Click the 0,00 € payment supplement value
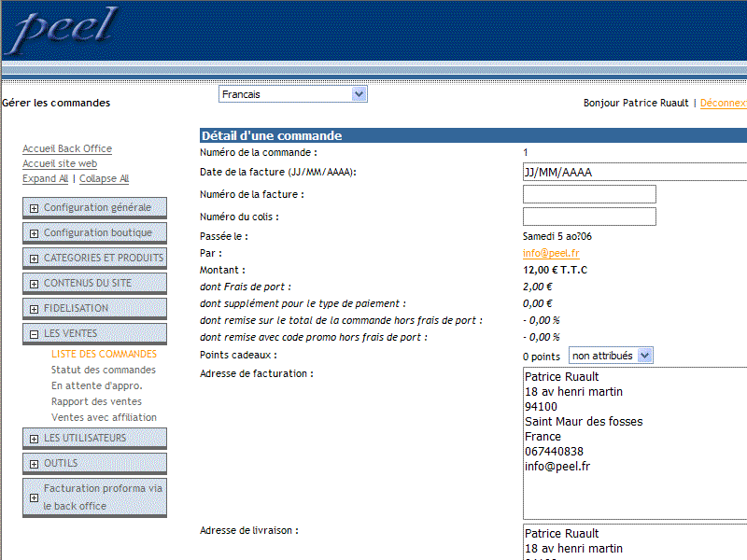Image resolution: width=747 pixels, height=560 pixels. (x=538, y=303)
